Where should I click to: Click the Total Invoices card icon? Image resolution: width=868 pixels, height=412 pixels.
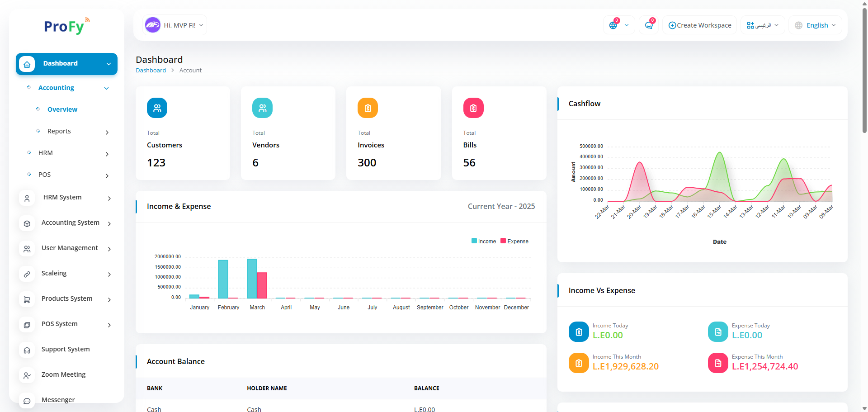pyautogui.click(x=368, y=108)
